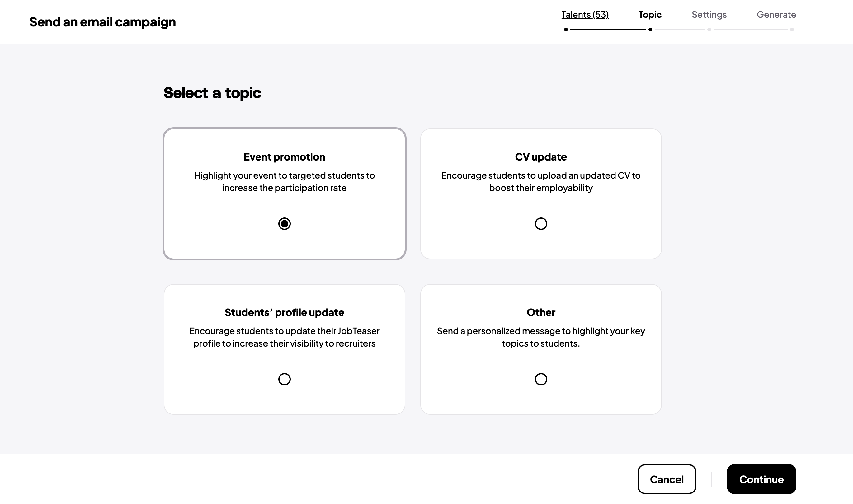Click the Topic step label

pyautogui.click(x=650, y=15)
